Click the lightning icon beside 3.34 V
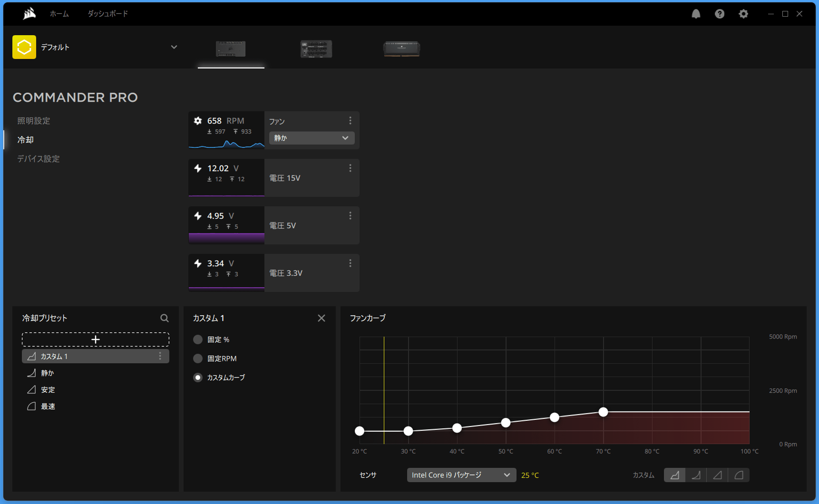Viewport: 819px width, 504px height. [x=198, y=263]
